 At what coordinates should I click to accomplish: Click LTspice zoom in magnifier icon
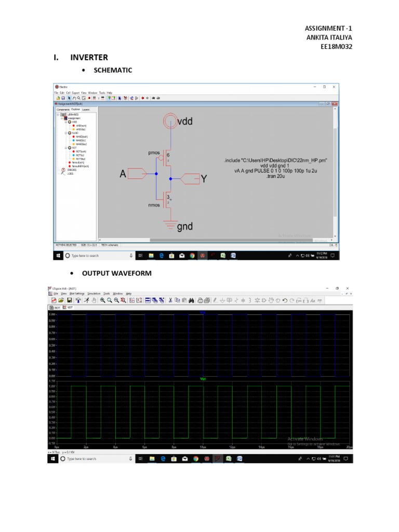pyautogui.click(x=102, y=300)
